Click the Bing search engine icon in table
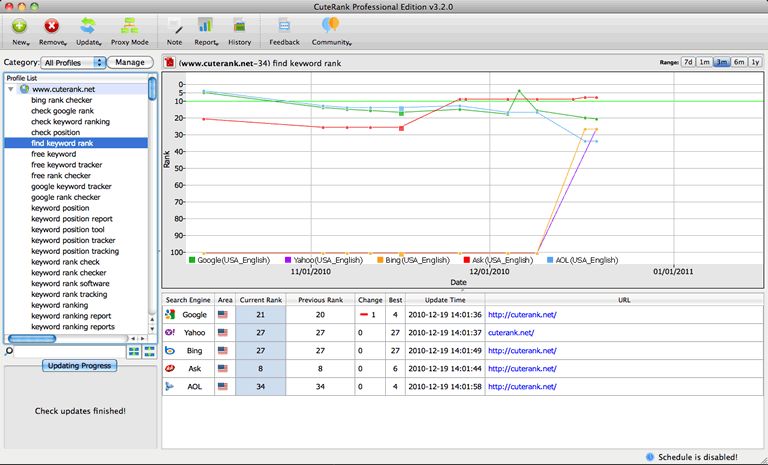The image size is (768, 465). click(x=169, y=350)
